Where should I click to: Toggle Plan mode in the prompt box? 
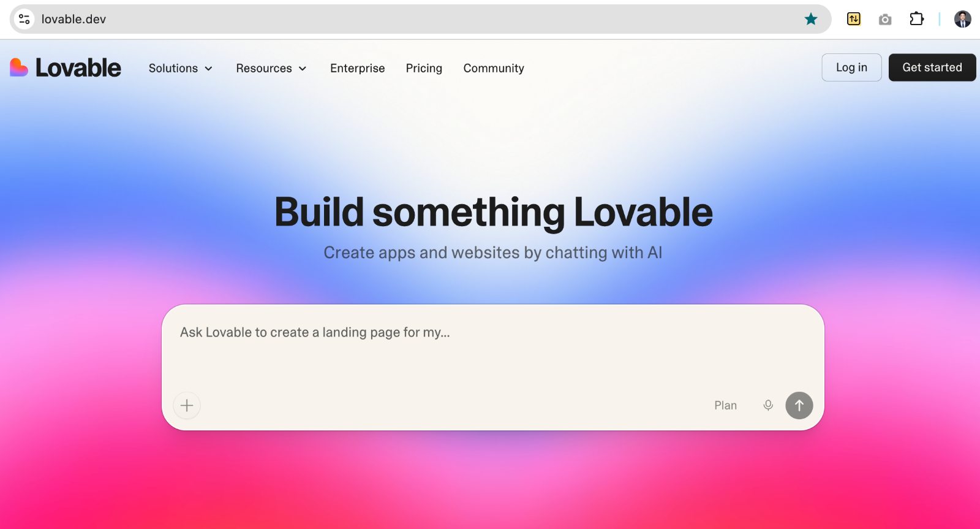pyautogui.click(x=725, y=405)
